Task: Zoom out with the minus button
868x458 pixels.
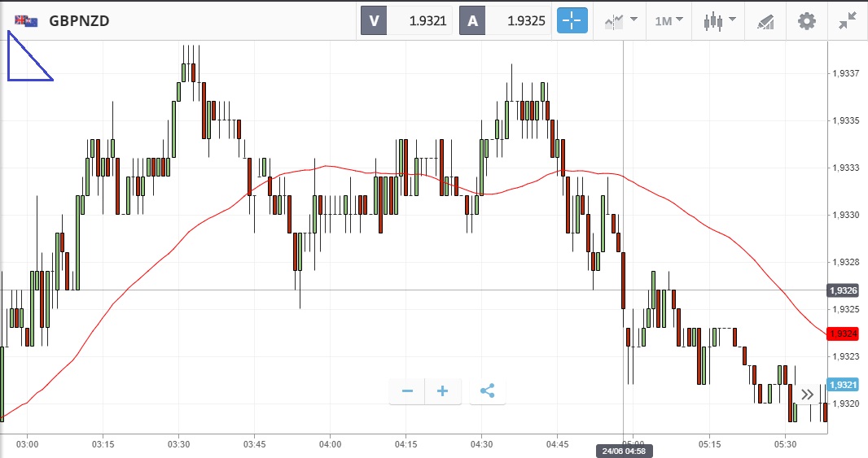Action: [408, 391]
